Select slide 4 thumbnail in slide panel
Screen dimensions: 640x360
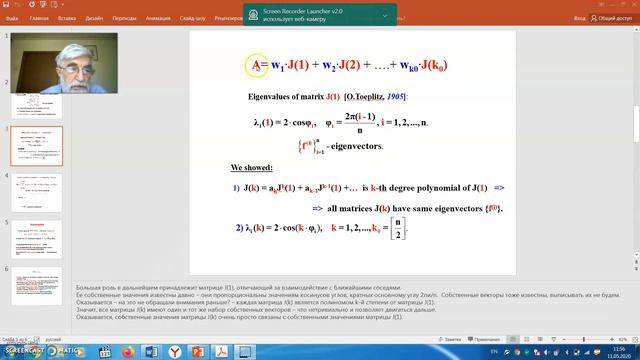36,193
